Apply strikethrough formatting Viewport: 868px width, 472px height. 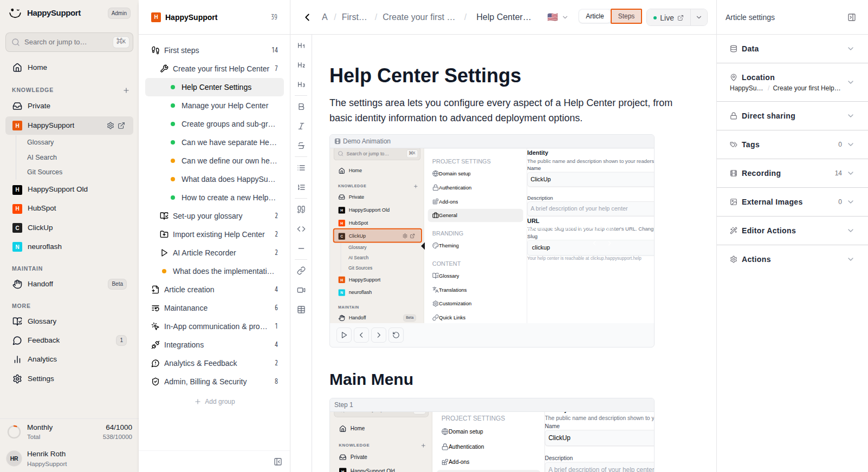click(x=301, y=146)
